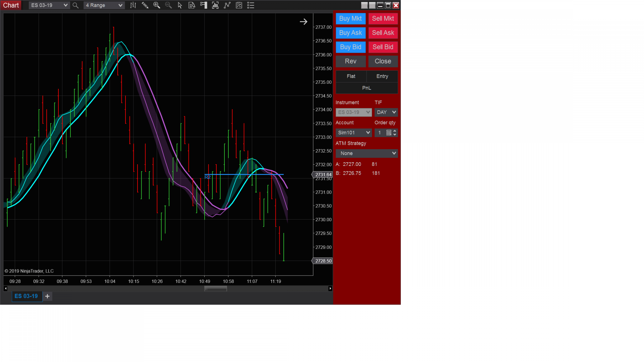Select the cursor pointer tool icon

pos(180,5)
